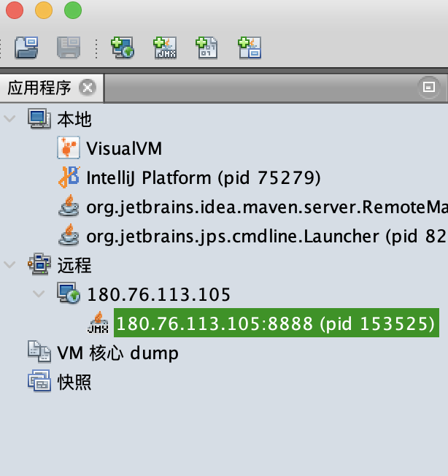Select the 快照 node label

pyautogui.click(x=74, y=382)
